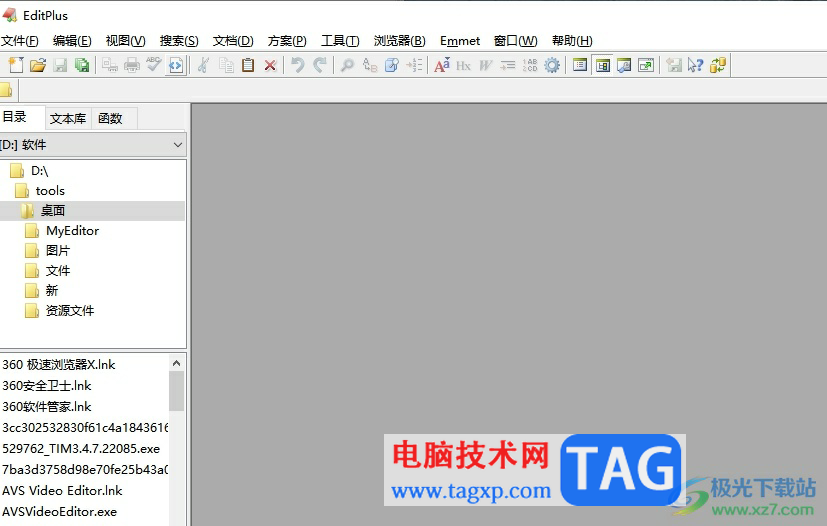
Task: Click the red X Delete icon
Action: click(x=270, y=65)
